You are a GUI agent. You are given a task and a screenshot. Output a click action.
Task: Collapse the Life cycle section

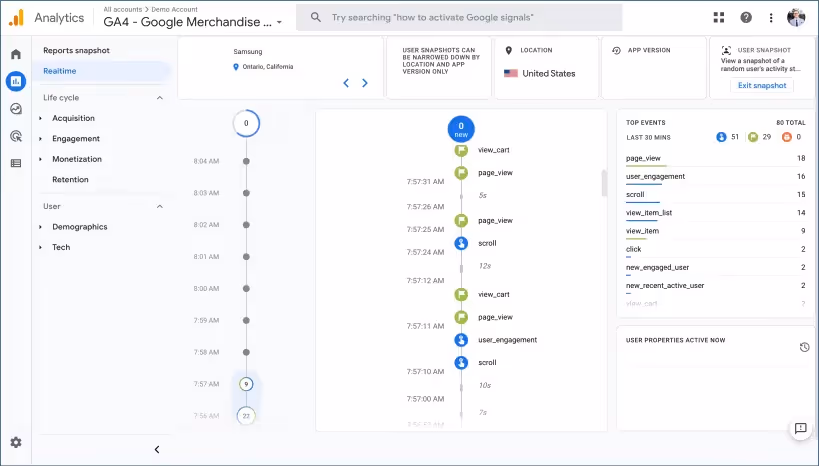point(160,98)
